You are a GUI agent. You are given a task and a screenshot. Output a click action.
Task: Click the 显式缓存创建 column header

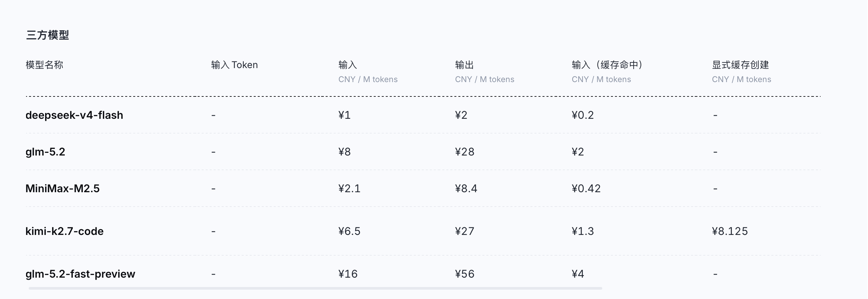click(x=740, y=65)
